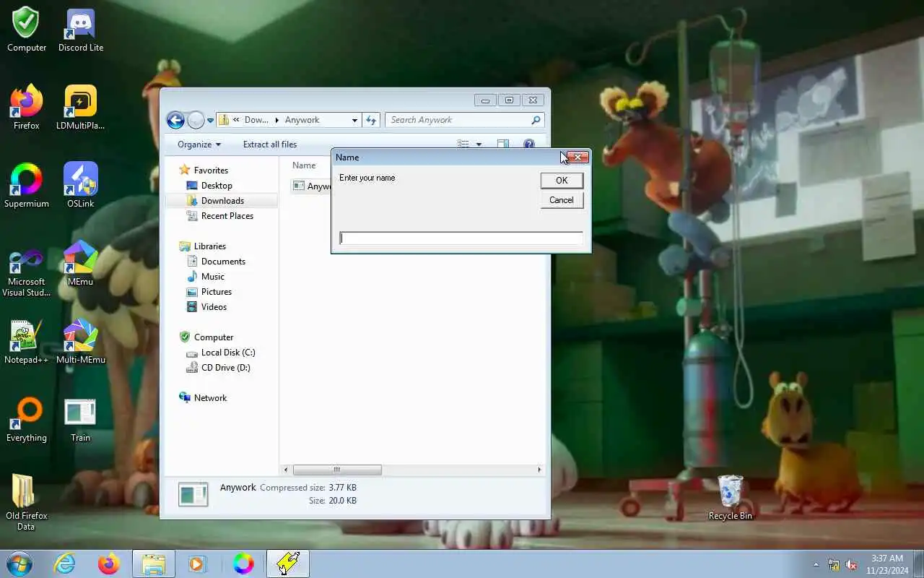
Task: Launch Supermium desktop shortcut
Action: point(27,186)
